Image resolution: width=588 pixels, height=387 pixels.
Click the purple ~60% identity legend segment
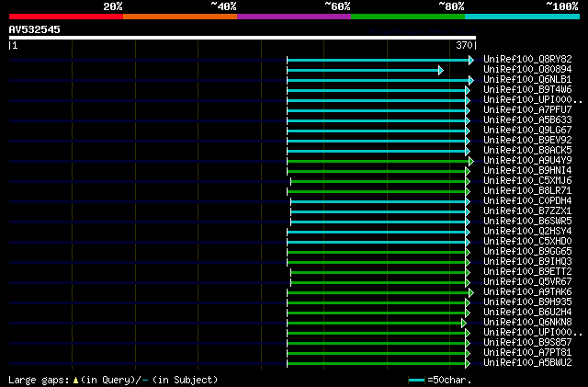tap(294, 17)
